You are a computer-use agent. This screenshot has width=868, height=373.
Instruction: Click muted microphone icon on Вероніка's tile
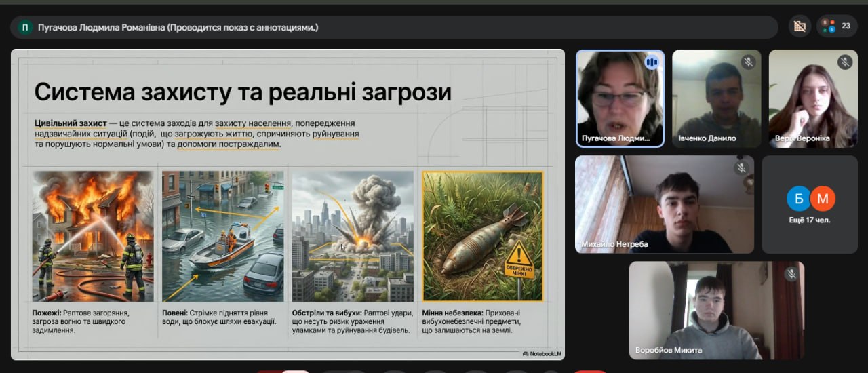click(844, 62)
